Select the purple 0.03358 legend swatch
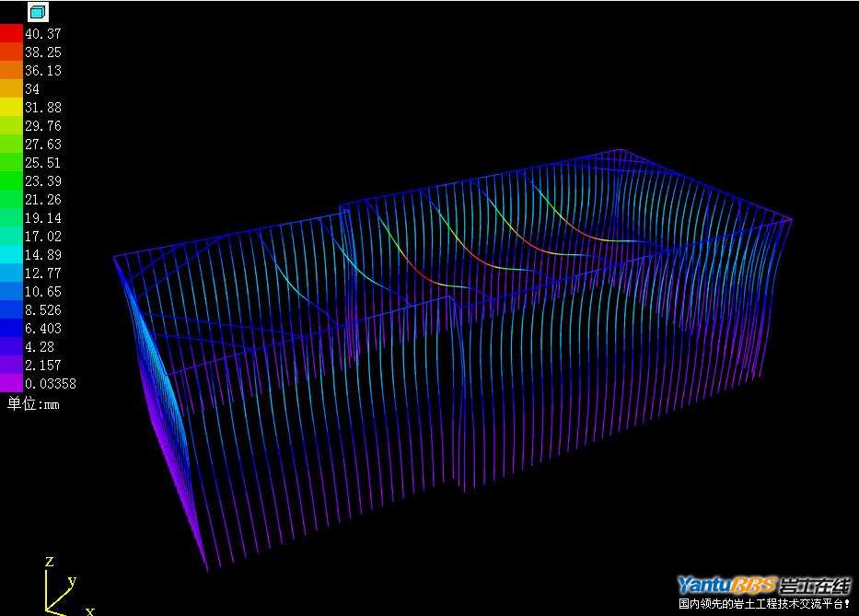This screenshot has width=859, height=616. [11, 383]
